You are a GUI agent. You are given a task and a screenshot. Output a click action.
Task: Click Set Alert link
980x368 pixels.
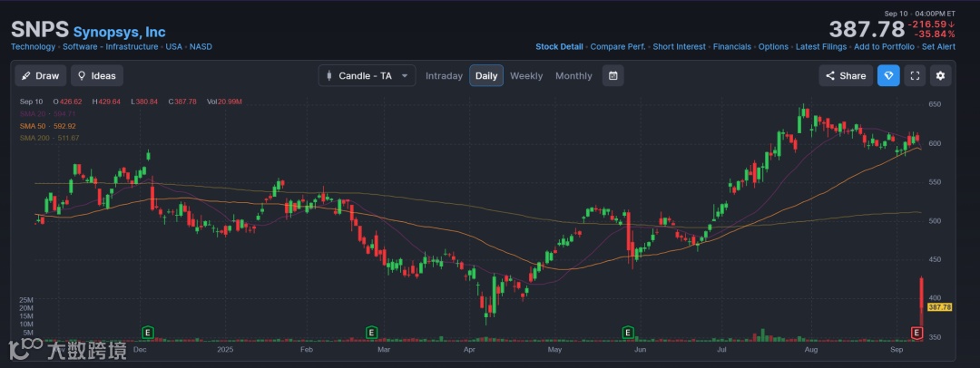pyautogui.click(x=938, y=47)
